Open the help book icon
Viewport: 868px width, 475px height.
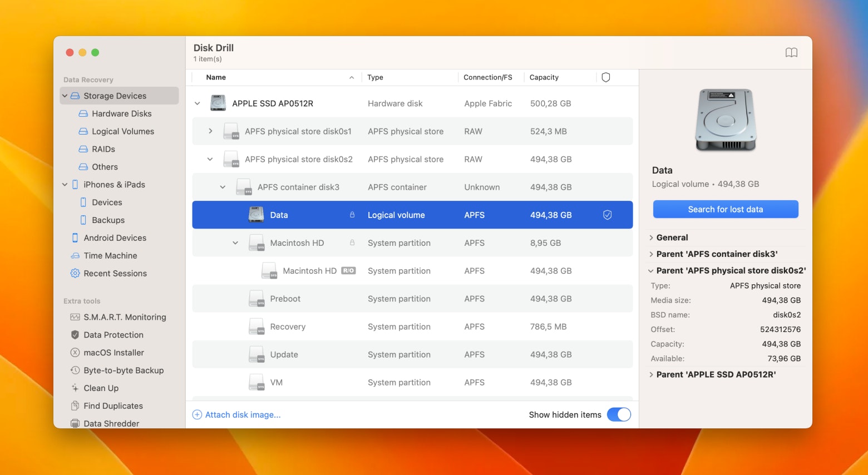click(x=791, y=53)
